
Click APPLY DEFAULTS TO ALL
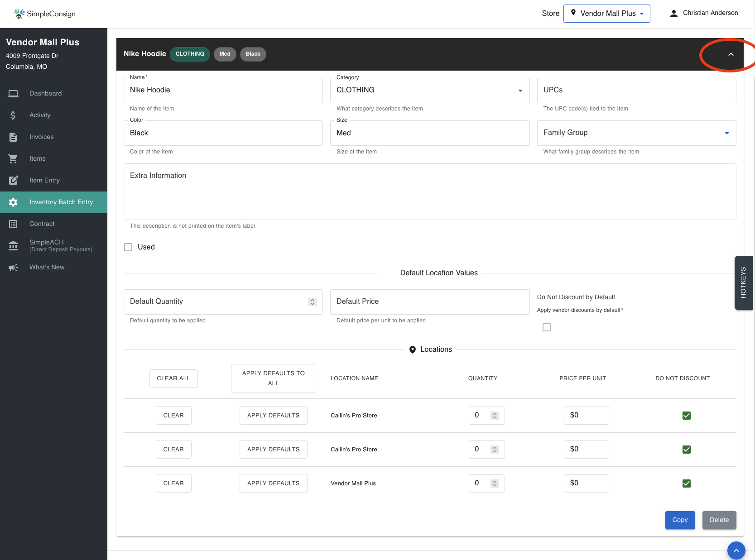click(274, 378)
